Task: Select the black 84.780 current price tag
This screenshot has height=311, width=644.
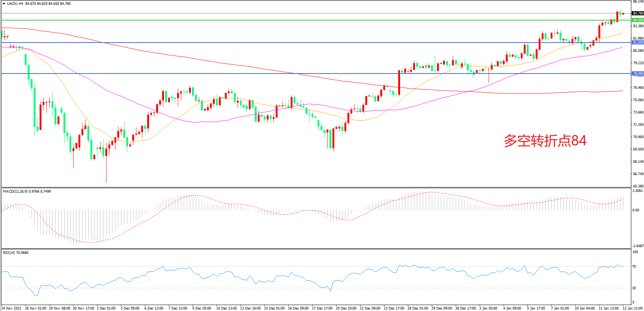Action: tap(638, 13)
